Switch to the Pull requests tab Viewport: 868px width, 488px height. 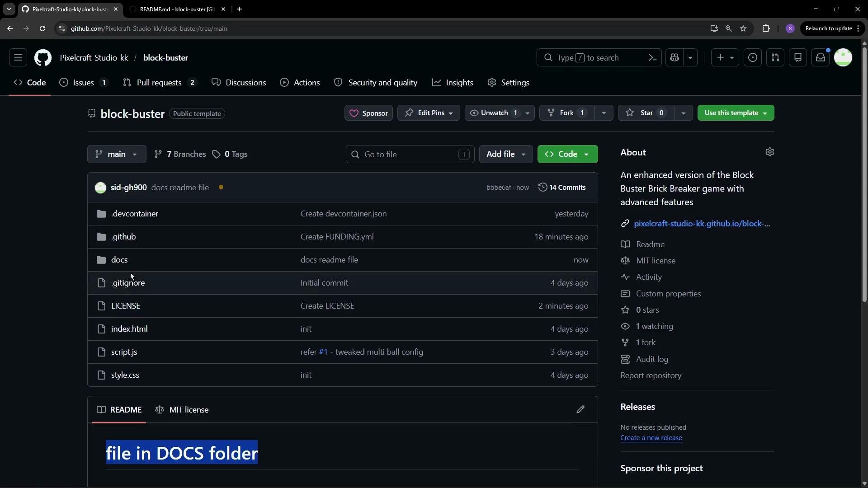160,83
